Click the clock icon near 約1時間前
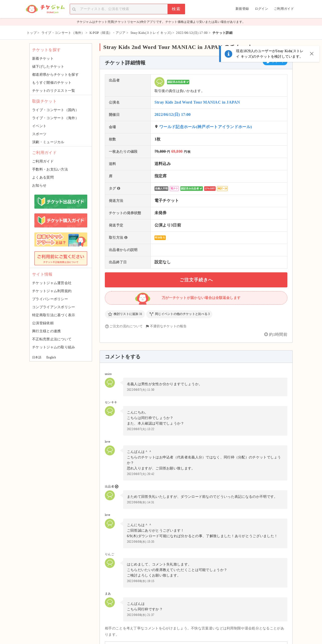This screenshot has height=644, width=322. (x=266, y=334)
